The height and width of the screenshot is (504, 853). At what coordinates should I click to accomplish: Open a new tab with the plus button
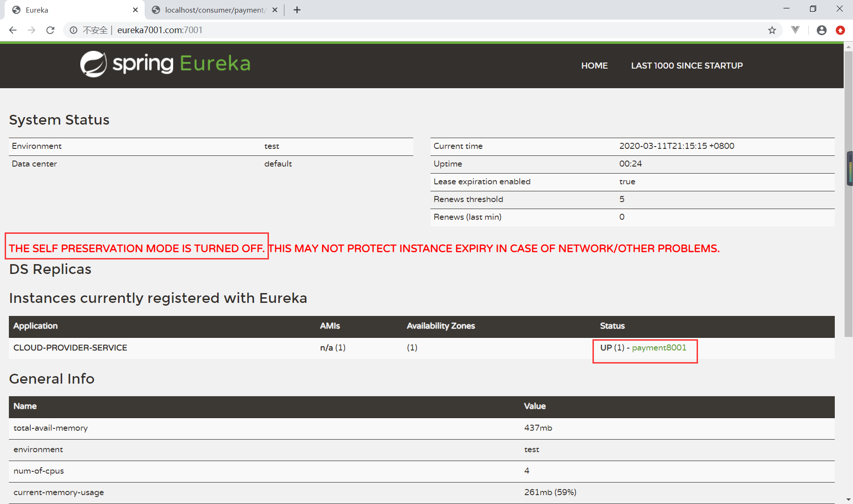tap(297, 10)
